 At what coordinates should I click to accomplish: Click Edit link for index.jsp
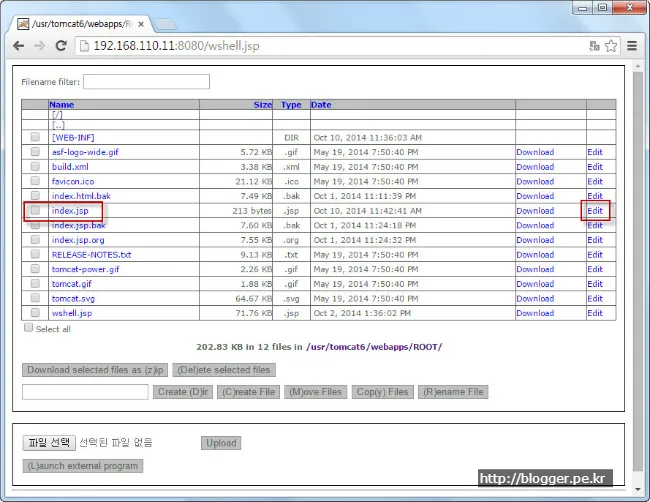[x=595, y=211]
